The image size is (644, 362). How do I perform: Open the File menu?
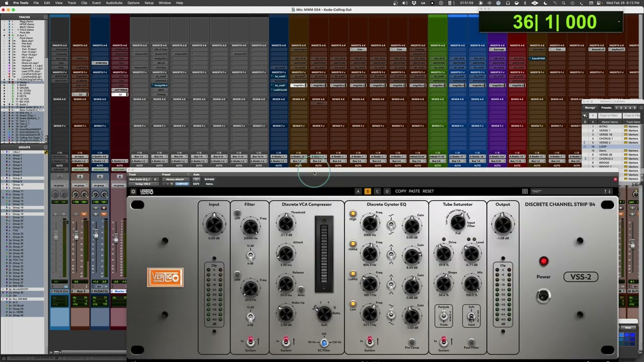[36, 3]
